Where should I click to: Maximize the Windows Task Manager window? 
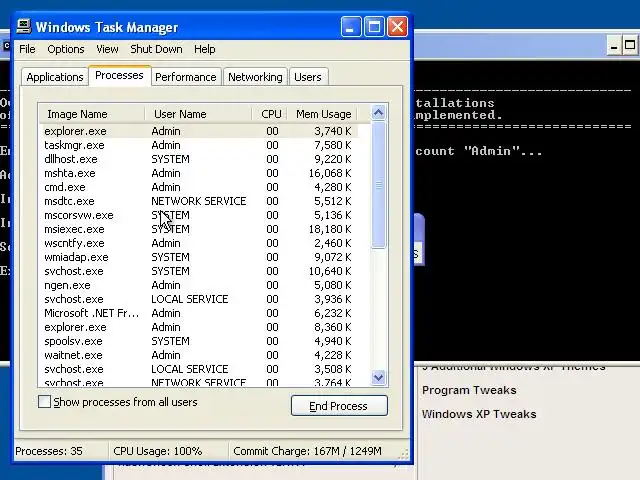(x=374, y=27)
